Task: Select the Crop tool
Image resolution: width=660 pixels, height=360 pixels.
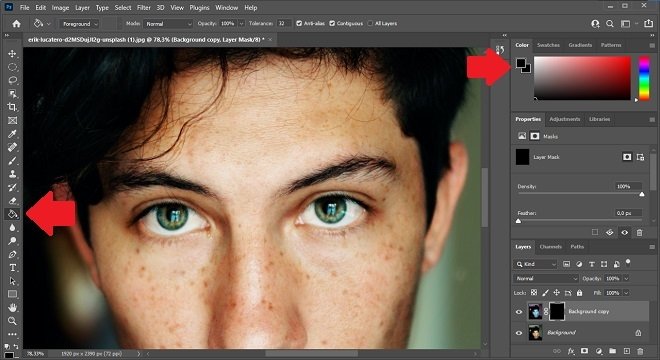Action: tap(12, 107)
